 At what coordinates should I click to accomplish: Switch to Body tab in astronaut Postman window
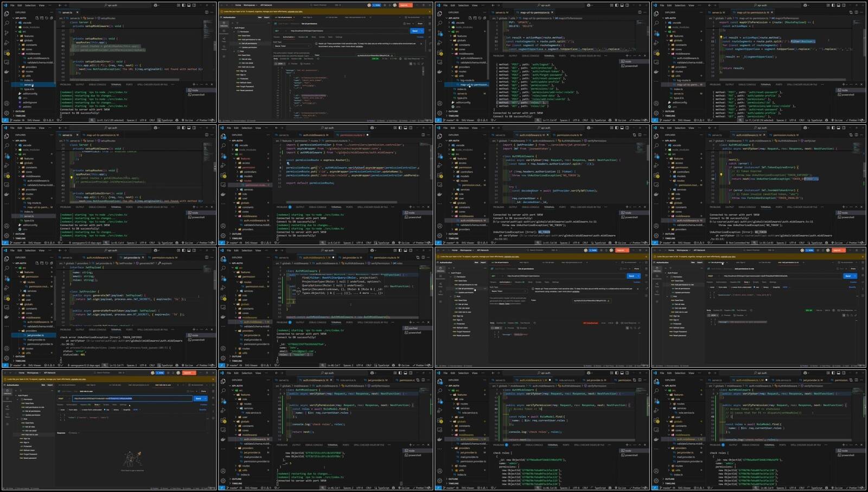click(x=97, y=405)
